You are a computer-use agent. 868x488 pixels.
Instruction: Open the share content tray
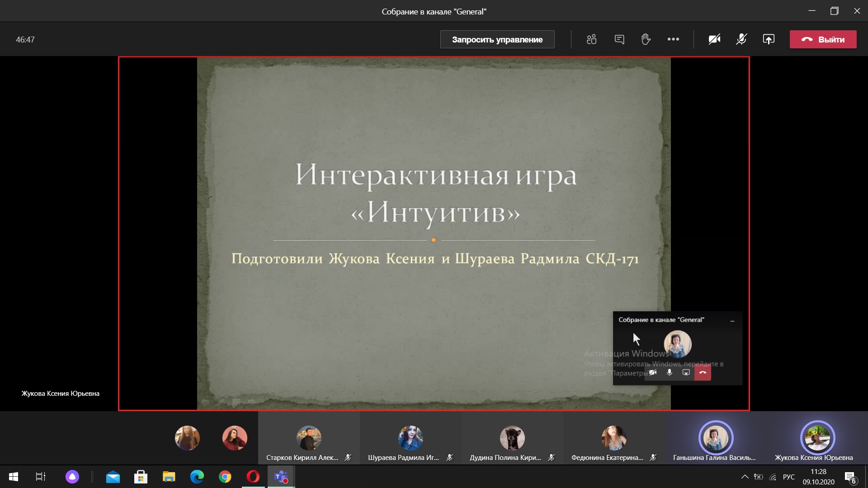[769, 39]
